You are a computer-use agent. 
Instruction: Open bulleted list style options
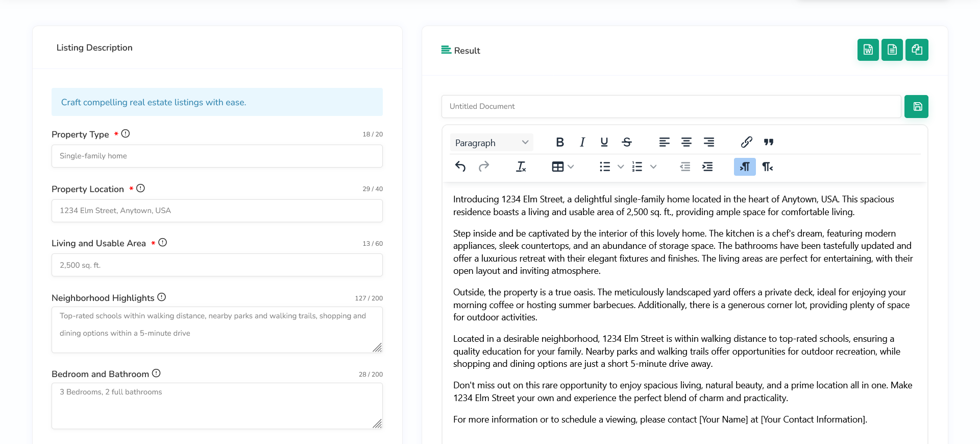[621, 167]
